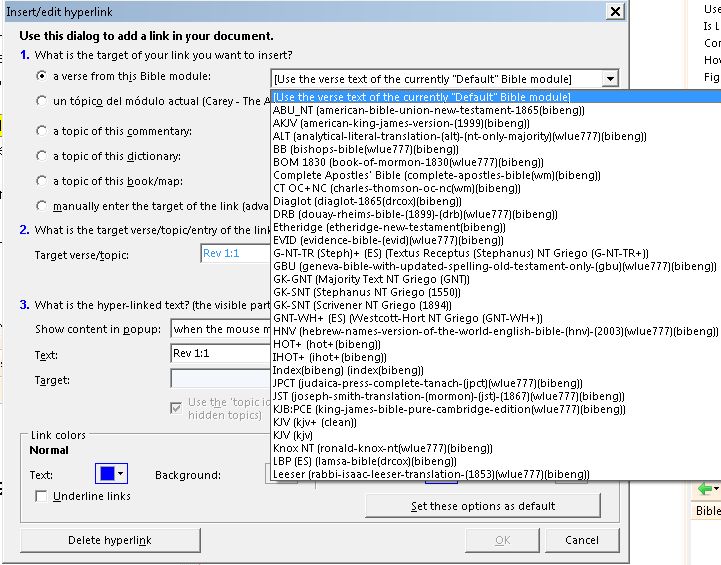
Task: Close the Insert/edit hyperlink dialog
Action: point(615,11)
